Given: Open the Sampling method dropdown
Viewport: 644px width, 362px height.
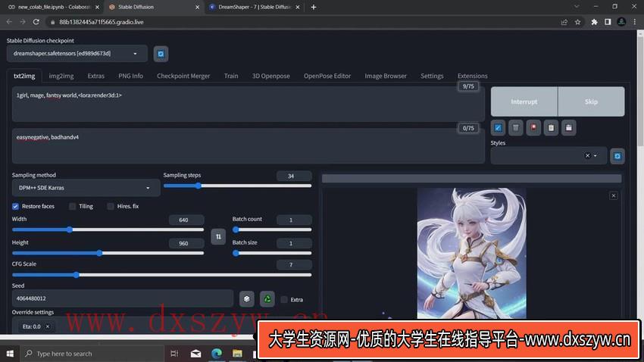Looking at the screenshot, I should tap(86, 188).
